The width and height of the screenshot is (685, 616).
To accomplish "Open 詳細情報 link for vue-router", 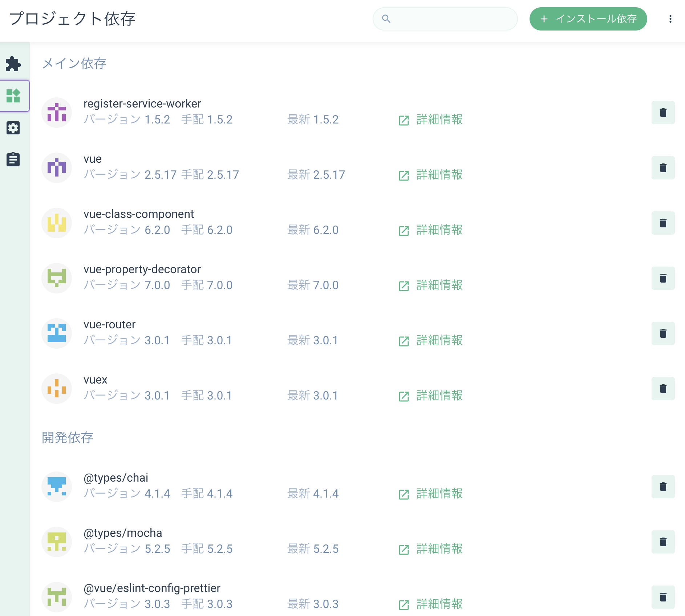I will [430, 340].
